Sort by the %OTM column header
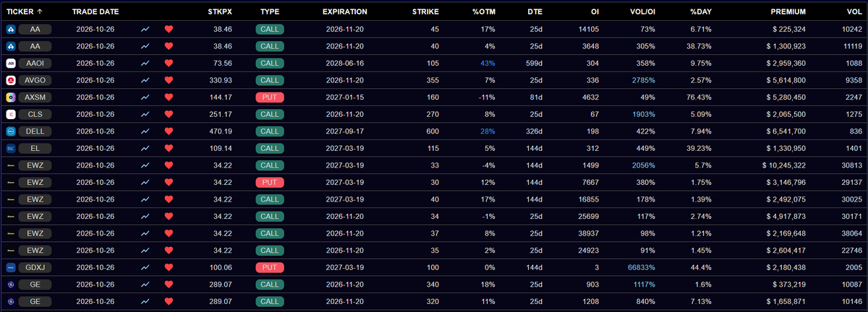The width and height of the screenshot is (868, 312). pyautogui.click(x=483, y=12)
